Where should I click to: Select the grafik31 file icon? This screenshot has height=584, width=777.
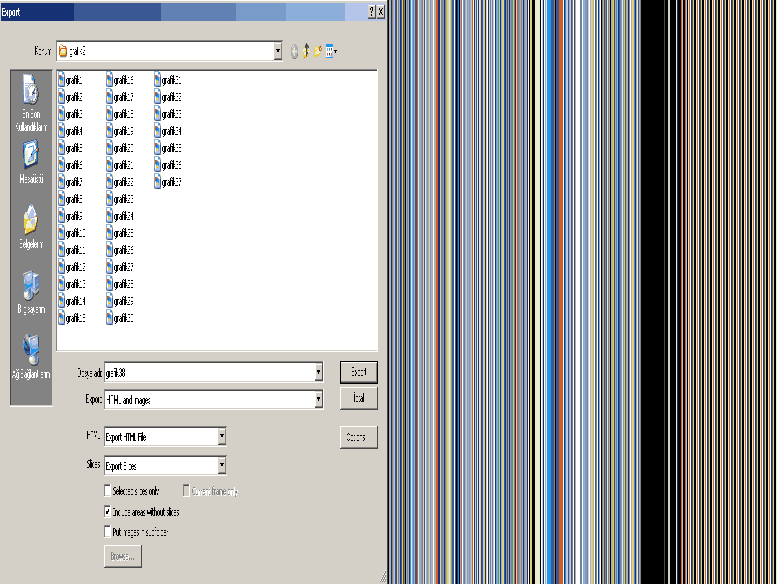(x=158, y=80)
